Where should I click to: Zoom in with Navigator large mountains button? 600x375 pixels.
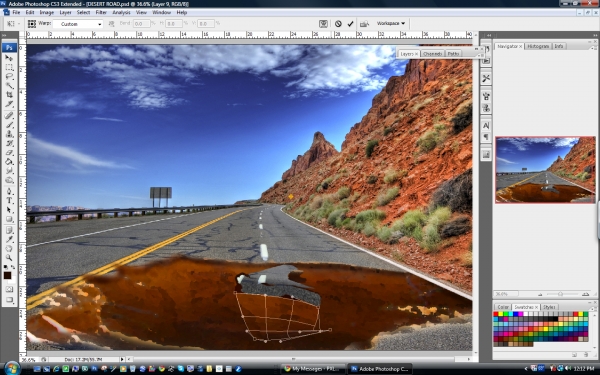[x=585, y=294]
